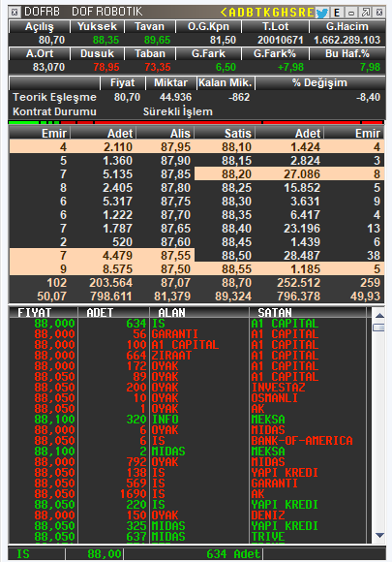
Task: Click the 'SATAN' trades column header
Action: pos(308,313)
